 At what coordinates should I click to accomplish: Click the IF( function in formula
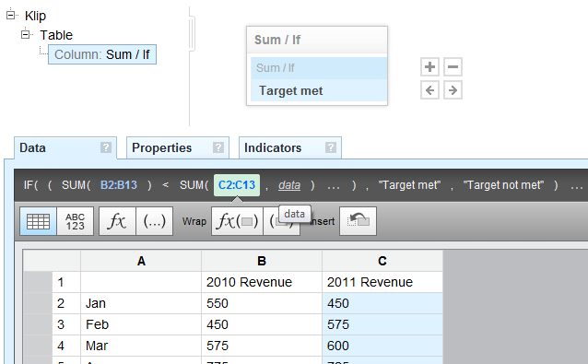(x=30, y=185)
